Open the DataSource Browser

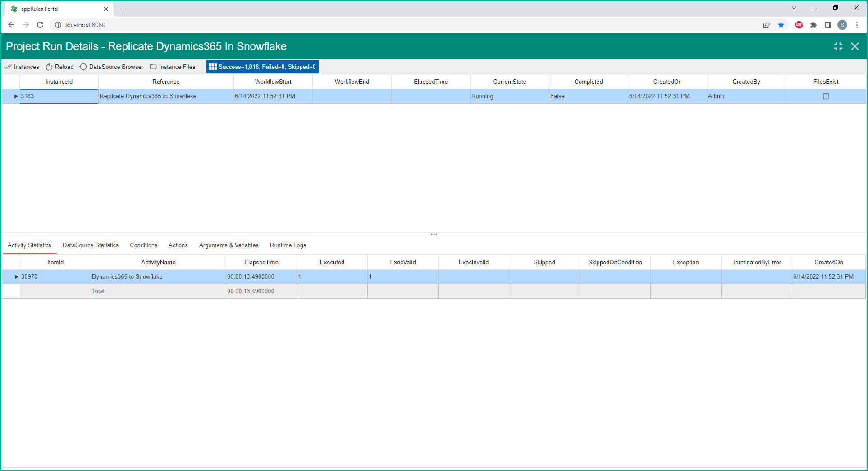[x=111, y=67]
